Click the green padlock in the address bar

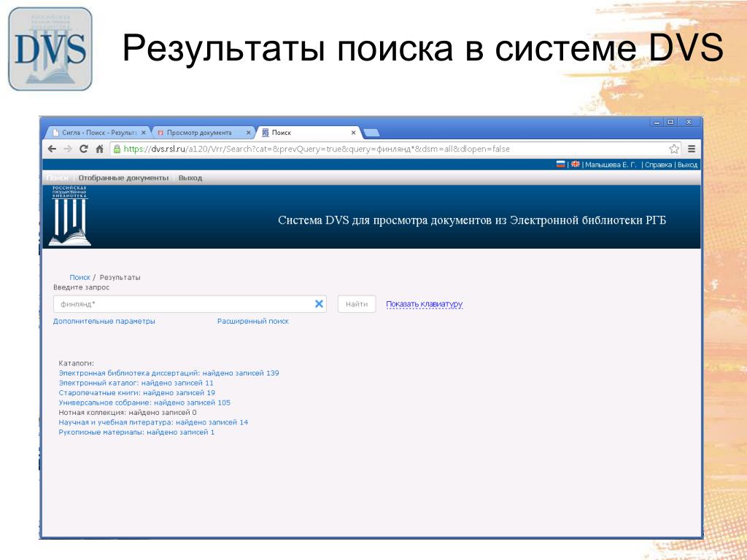coord(117,149)
